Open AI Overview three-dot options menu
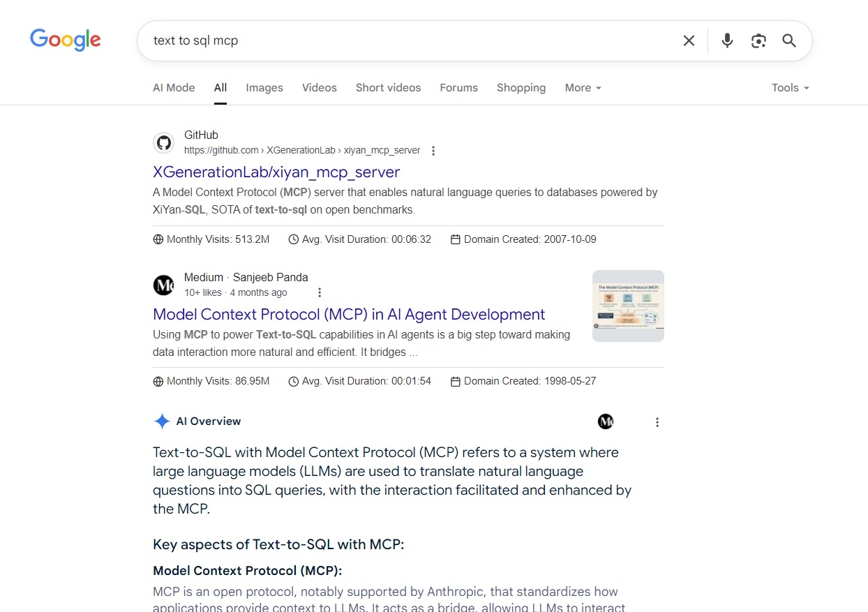Image resolution: width=868 pixels, height=612 pixels. coord(657,422)
